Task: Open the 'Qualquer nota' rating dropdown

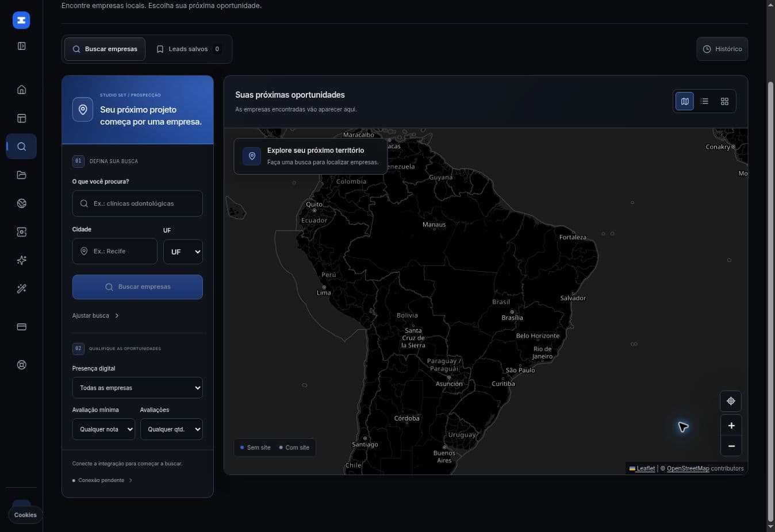Action: pos(103,429)
